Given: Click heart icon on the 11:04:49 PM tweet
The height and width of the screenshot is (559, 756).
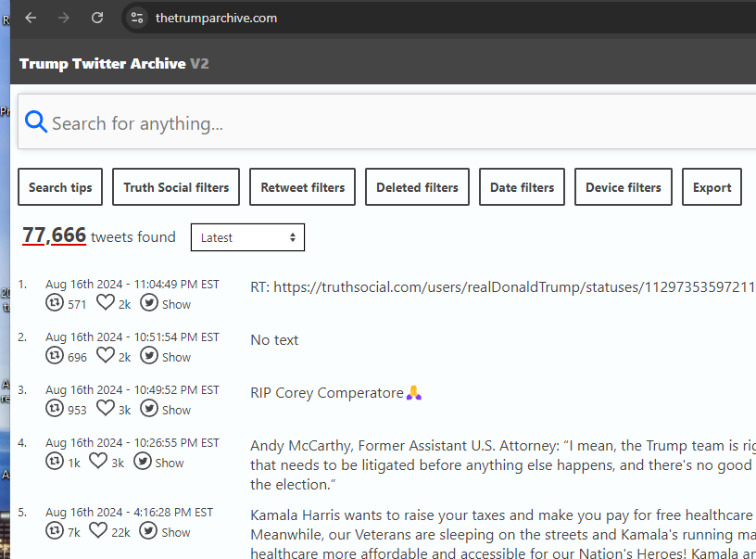Looking at the screenshot, I should [x=105, y=303].
